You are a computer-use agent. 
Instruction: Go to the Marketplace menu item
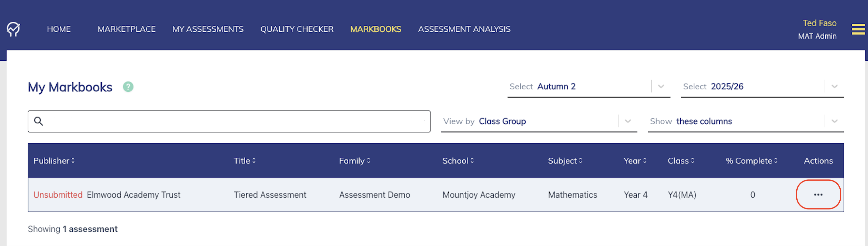[x=126, y=29]
